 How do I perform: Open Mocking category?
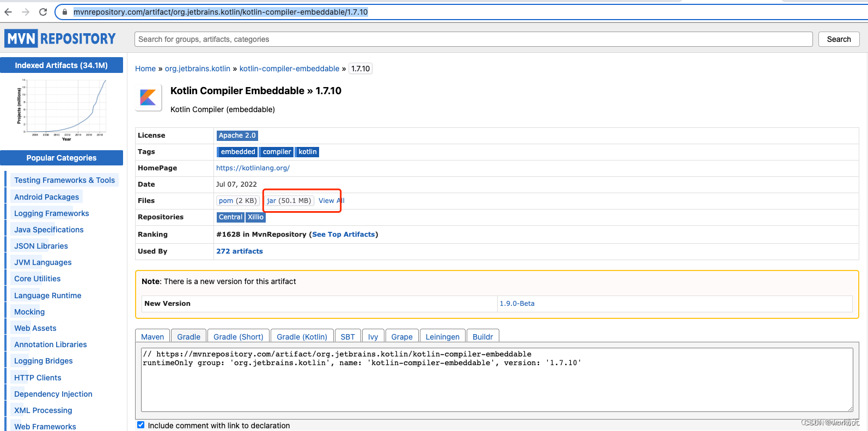[29, 312]
